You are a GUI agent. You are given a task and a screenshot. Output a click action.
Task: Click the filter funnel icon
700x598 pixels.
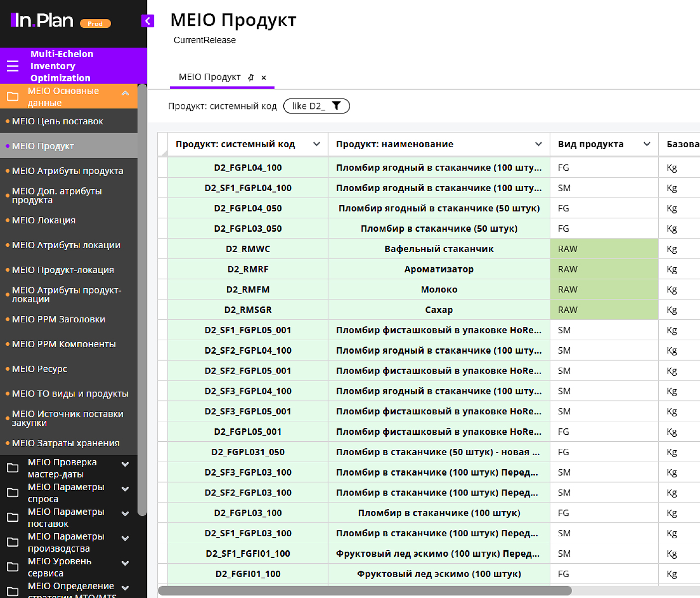point(337,106)
